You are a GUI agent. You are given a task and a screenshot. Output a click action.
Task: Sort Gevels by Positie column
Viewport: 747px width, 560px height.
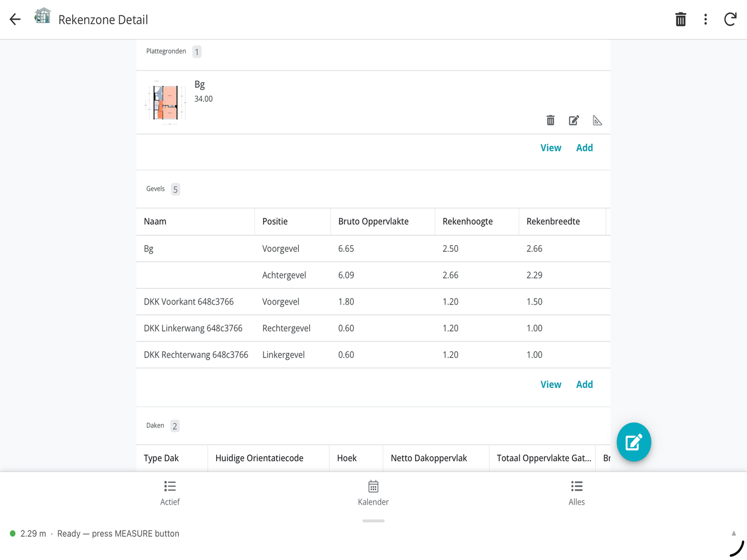[x=293, y=222]
